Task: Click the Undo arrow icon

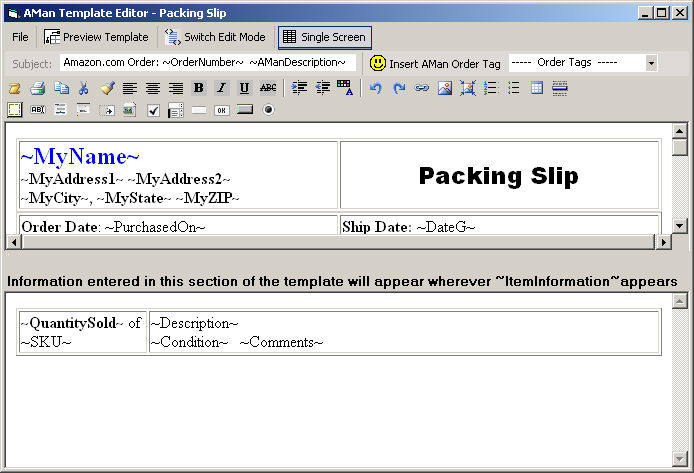Action: (375, 88)
